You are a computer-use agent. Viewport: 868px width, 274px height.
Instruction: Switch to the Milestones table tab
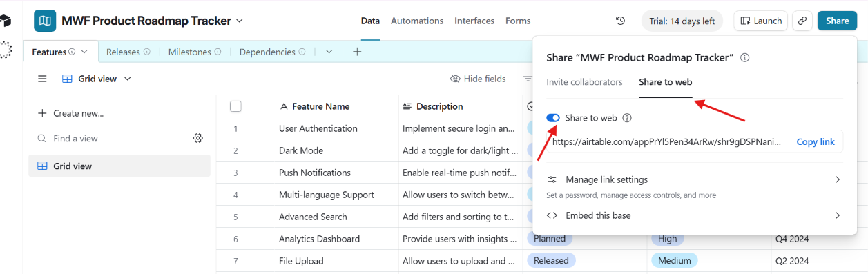[195, 52]
